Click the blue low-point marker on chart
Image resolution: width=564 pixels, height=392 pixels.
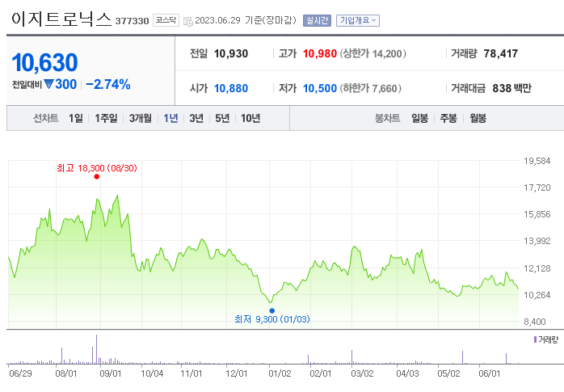pyautogui.click(x=272, y=310)
